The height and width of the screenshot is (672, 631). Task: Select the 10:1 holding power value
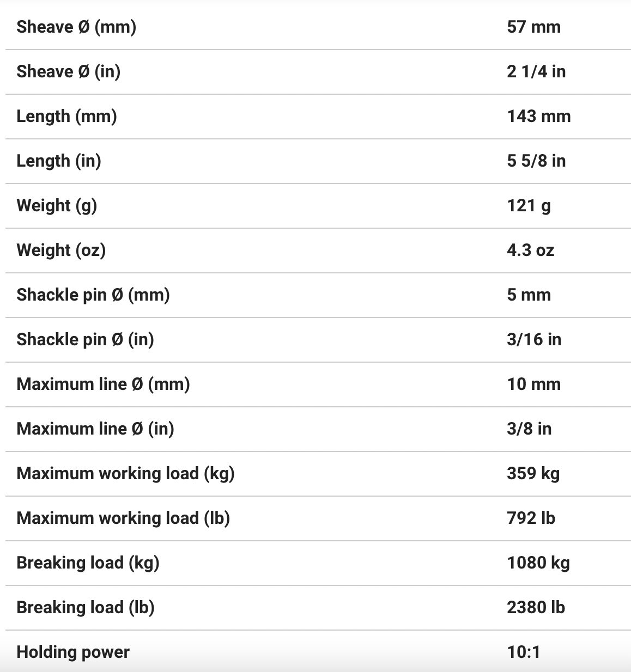(x=524, y=652)
